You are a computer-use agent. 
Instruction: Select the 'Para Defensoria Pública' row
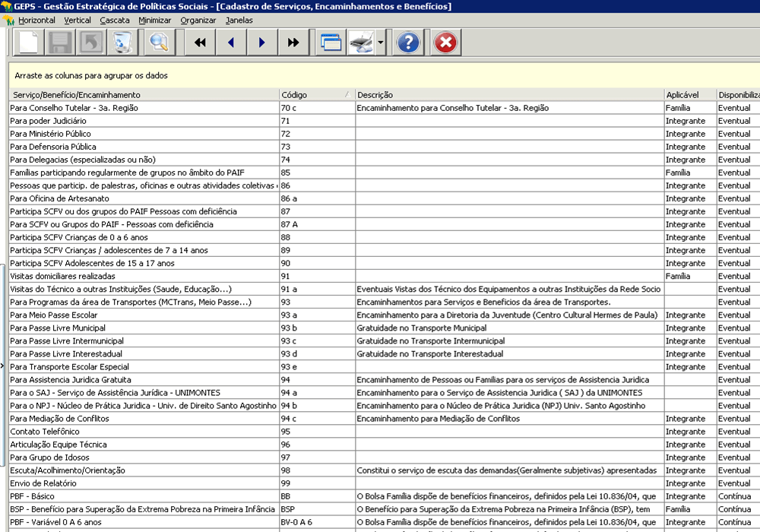(x=385, y=147)
